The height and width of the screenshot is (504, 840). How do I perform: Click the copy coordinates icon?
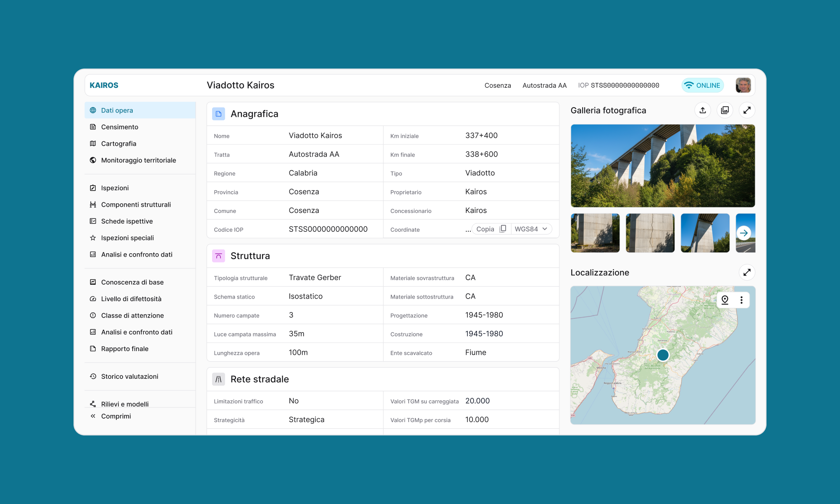click(503, 229)
